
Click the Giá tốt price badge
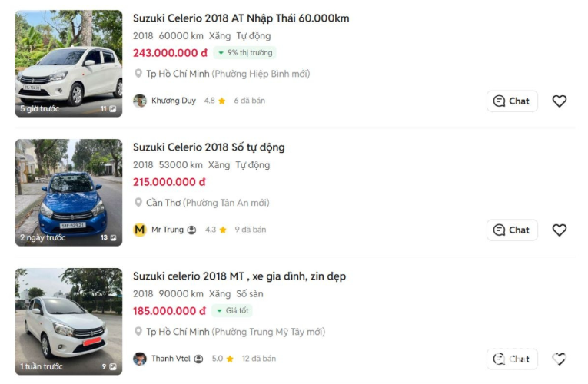point(232,311)
